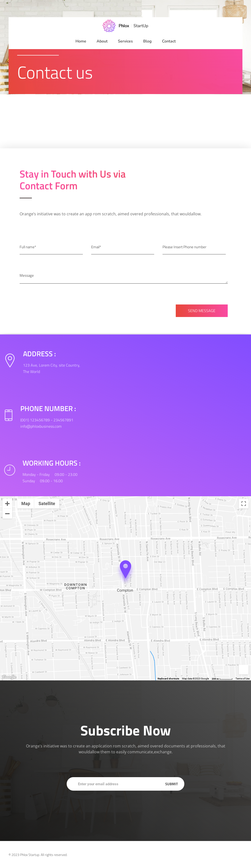
Task: Open the Blog navigation link
Action: (147, 41)
